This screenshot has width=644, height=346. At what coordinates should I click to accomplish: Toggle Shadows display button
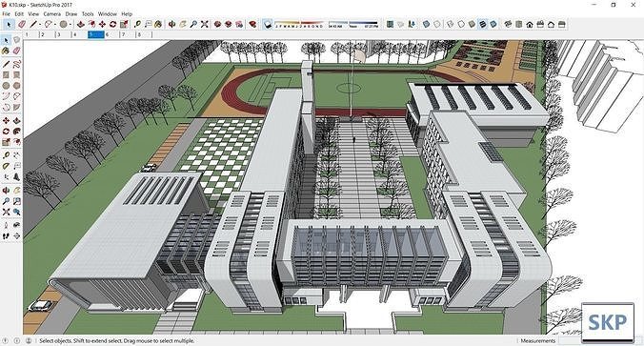(x=268, y=25)
